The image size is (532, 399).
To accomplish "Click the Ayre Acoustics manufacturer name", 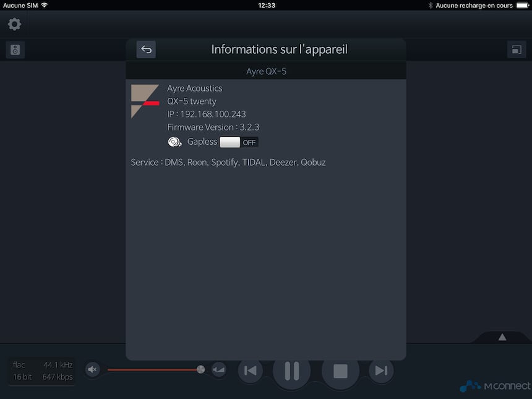I will [x=194, y=88].
